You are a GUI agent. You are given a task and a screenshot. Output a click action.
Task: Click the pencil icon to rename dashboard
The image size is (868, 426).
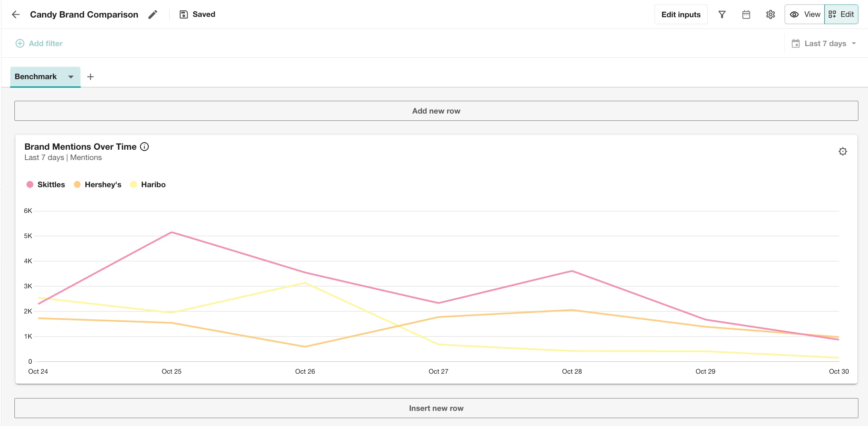tap(153, 14)
